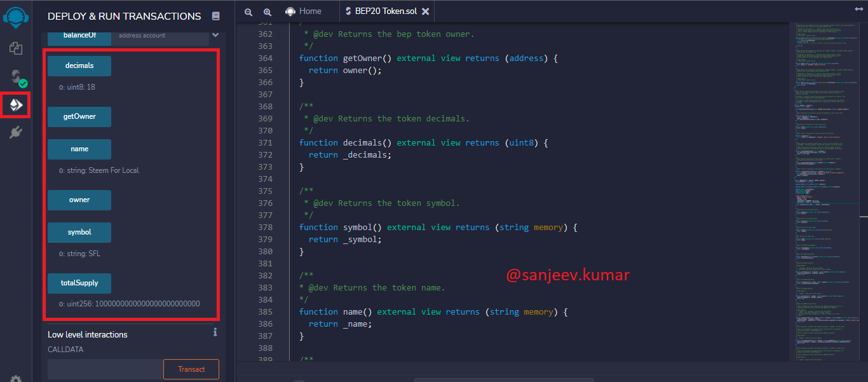Image resolution: width=868 pixels, height=382 pixels.
Task: Focus the CALLDATA input field
Action: point(105,369)
